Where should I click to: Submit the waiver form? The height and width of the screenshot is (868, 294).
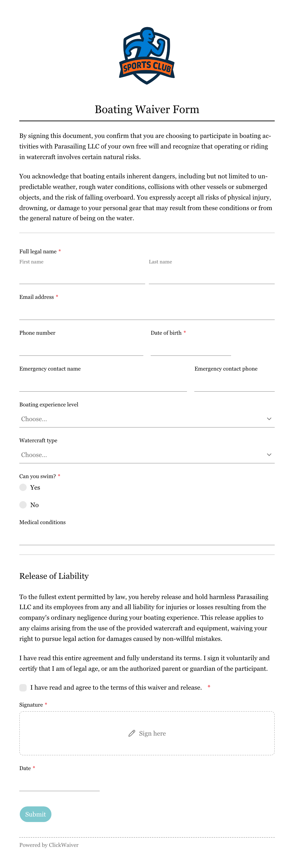coord(35,814)
